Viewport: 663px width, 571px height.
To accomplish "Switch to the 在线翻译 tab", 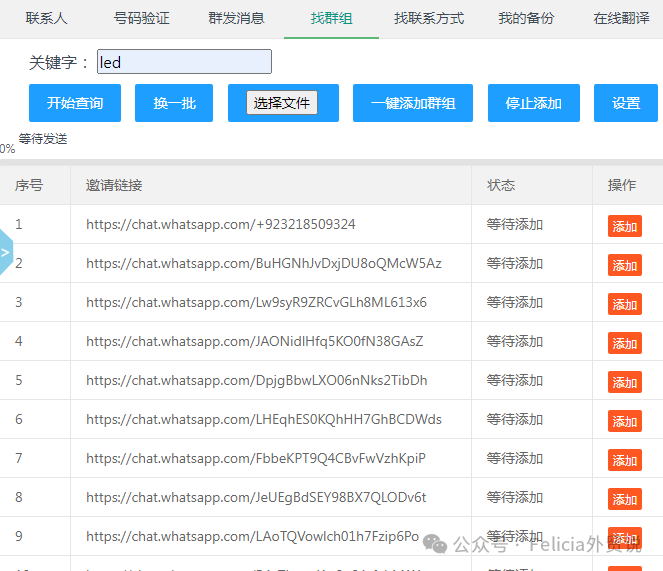I will pos(622,19).
